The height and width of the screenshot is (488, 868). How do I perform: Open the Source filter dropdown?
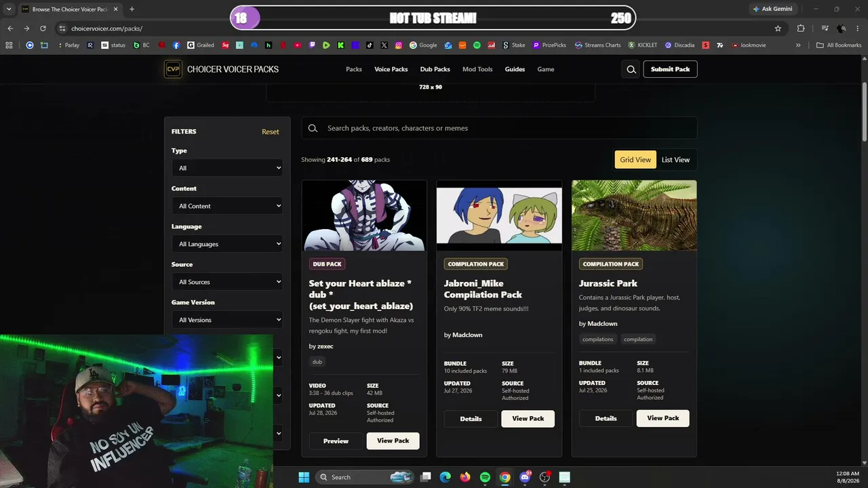pyautogui.click(x=227, y=282)
